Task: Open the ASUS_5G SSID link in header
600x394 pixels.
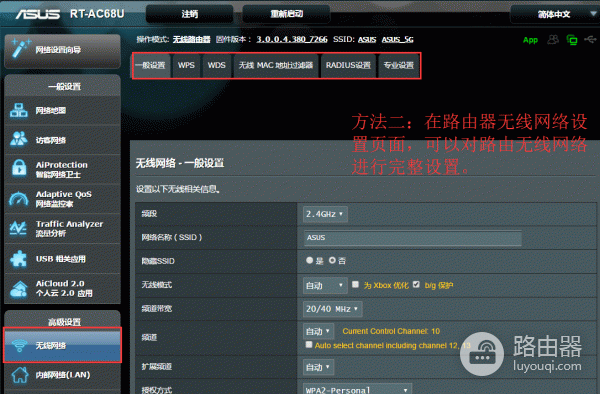Action: click(398, 39)
